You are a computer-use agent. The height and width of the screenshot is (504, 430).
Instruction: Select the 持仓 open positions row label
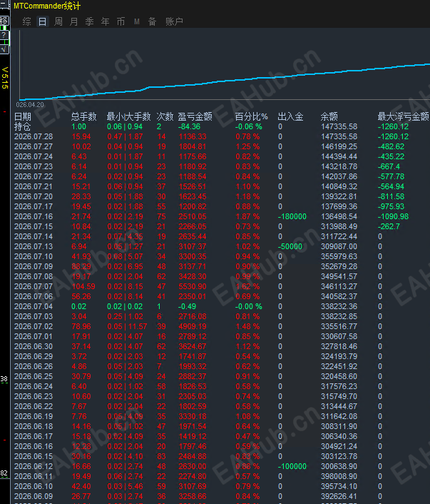tap(23, 126)
